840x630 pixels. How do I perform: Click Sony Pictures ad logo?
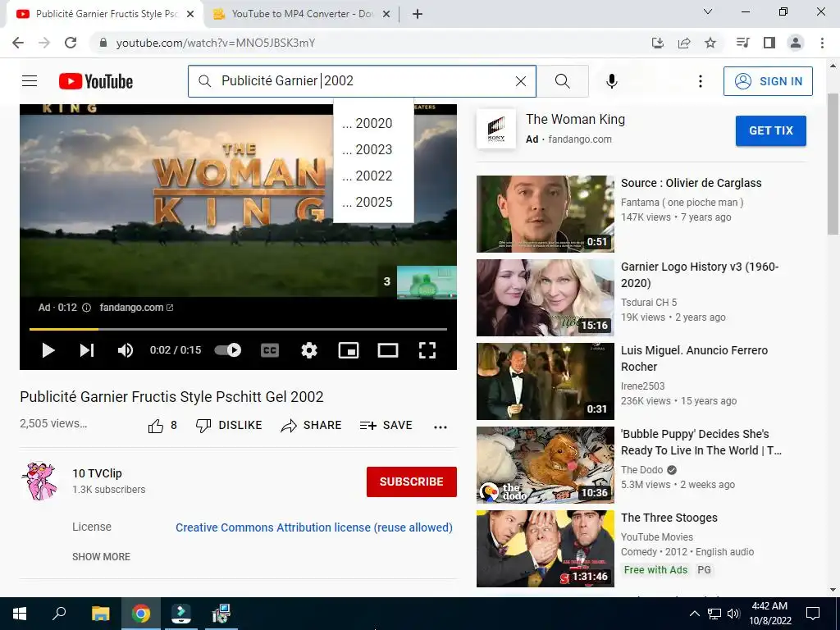pos(496,129)
